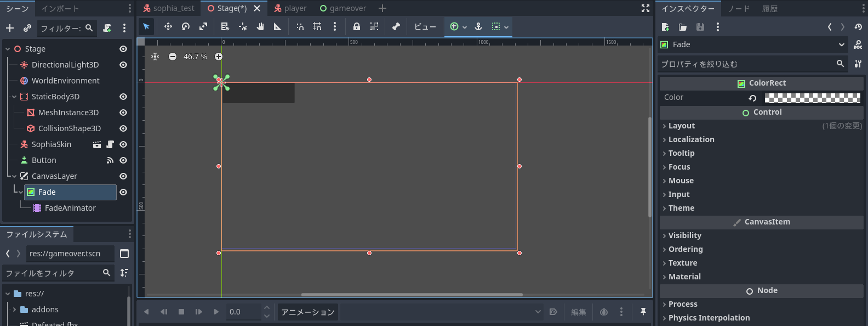Select the FadeAnimator node
Image resolution: width=868 pixels, height=326 pixels.
point(70,208)
